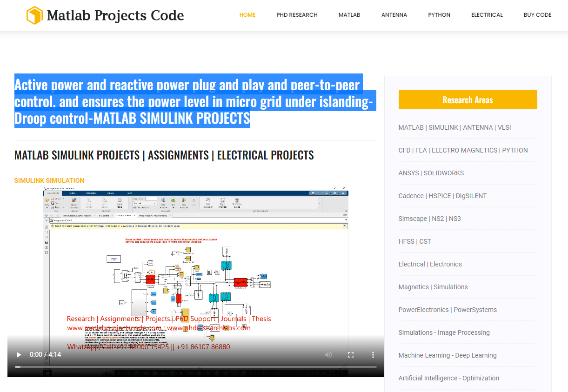Open the HOME menu item
This screenshot has height=392, width=568.
point(247,15)
